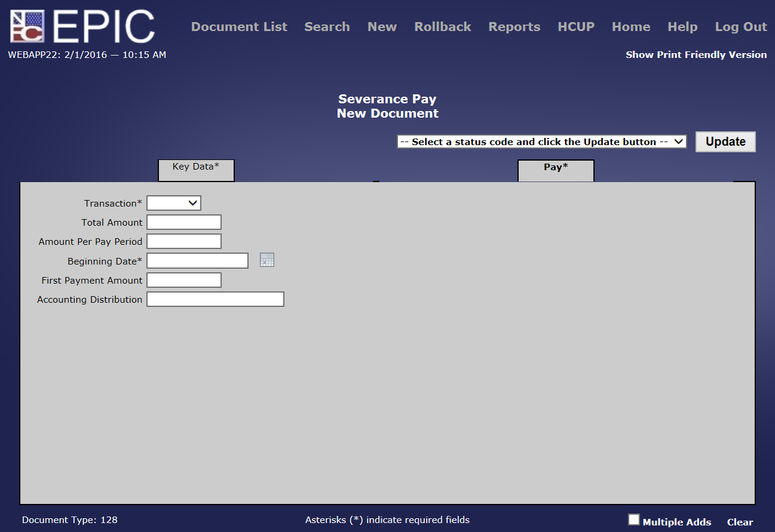Focus the Accounting Distribution field
The image size is (775, 532).
point(215,299)
